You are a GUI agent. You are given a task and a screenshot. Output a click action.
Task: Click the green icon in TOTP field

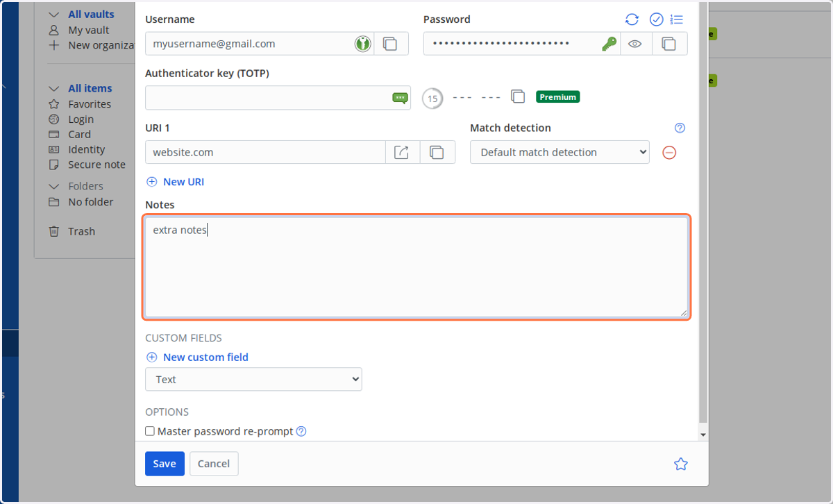tap(400, 98)
